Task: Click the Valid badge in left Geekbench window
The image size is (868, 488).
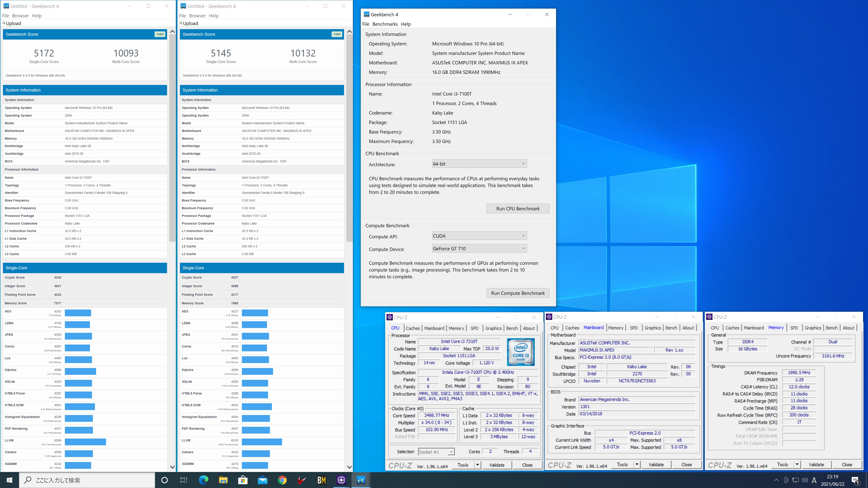Action: 160,34
